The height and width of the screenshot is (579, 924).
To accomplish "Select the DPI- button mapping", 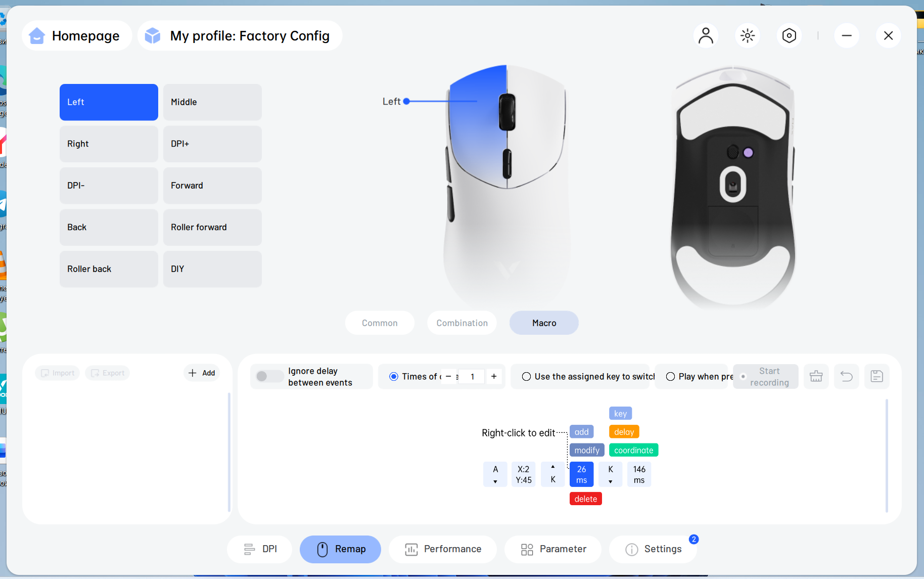I will point(109,186).
